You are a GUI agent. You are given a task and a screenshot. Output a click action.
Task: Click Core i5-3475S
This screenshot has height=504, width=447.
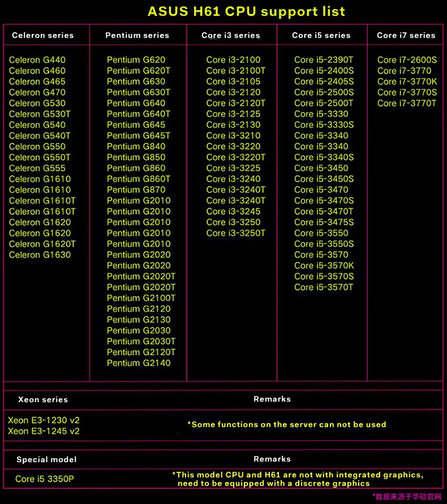324,222
